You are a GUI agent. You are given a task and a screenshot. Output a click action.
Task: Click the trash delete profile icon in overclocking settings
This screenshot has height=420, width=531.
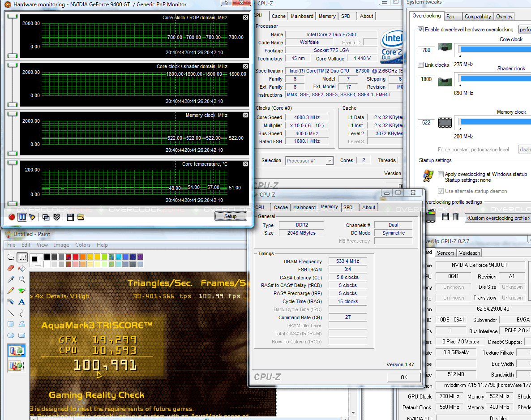(x=456, y=217)
